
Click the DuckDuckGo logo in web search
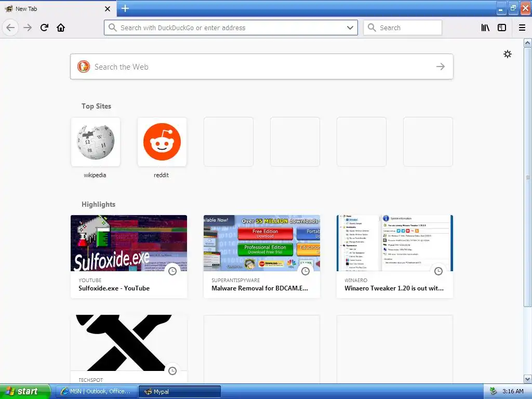click(x=84, y=66)
